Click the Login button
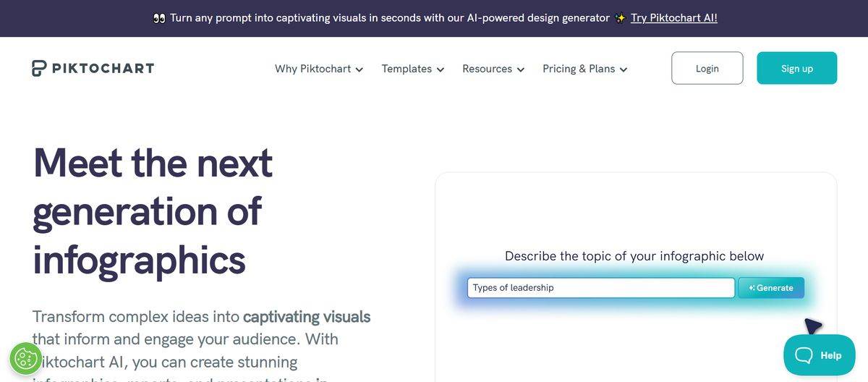 click(707, 68)
